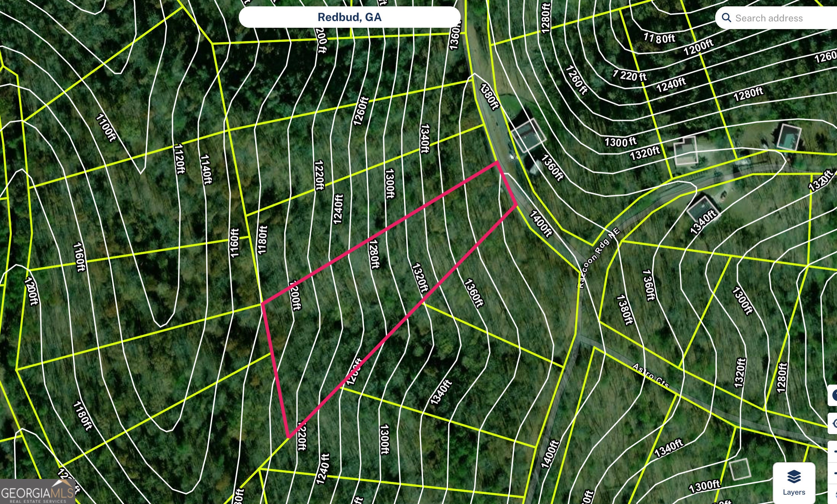Viewport: 837px width, 504px height.
Task: Click the 1100ft contour label
Action: coord(106,128)
